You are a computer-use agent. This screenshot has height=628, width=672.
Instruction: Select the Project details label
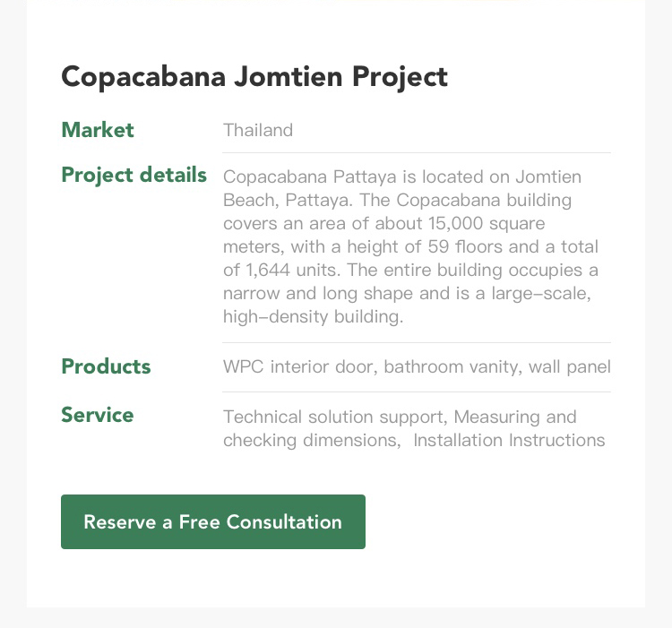click(x=134, y=176)
